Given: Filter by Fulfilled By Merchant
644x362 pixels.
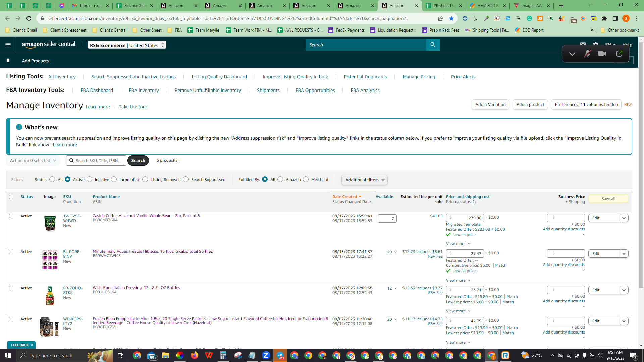Looking at the screenshot, I should coord(306,179).
